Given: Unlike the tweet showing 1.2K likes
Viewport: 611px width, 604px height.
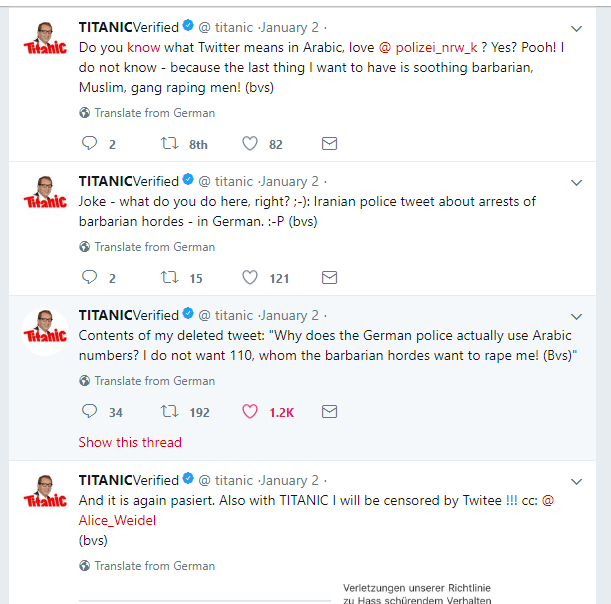Looking at the screenshot, I should click(x=250, y=411).
